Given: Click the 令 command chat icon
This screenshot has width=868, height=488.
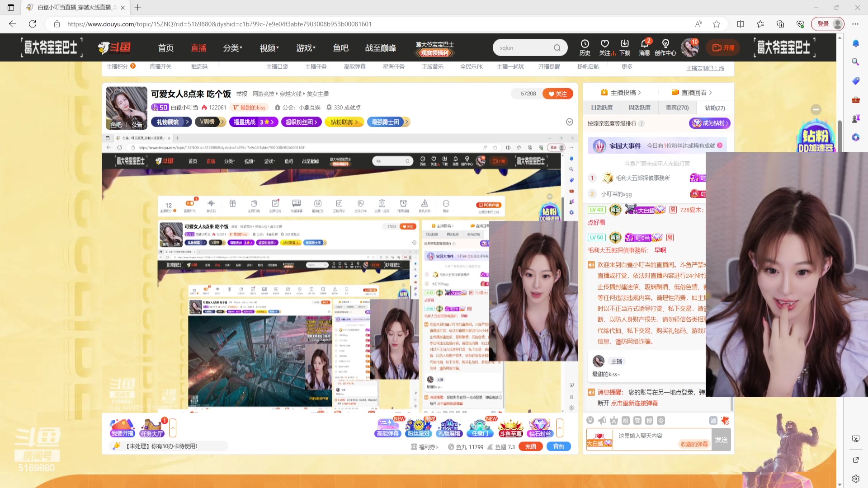Looking at the screenshot, I should click(x=661, y=421).
